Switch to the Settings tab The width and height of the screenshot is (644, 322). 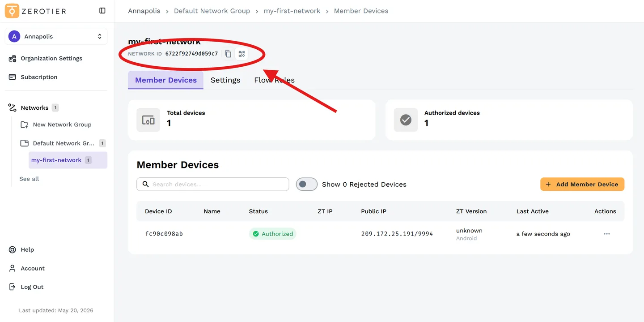tap(225, 80)
